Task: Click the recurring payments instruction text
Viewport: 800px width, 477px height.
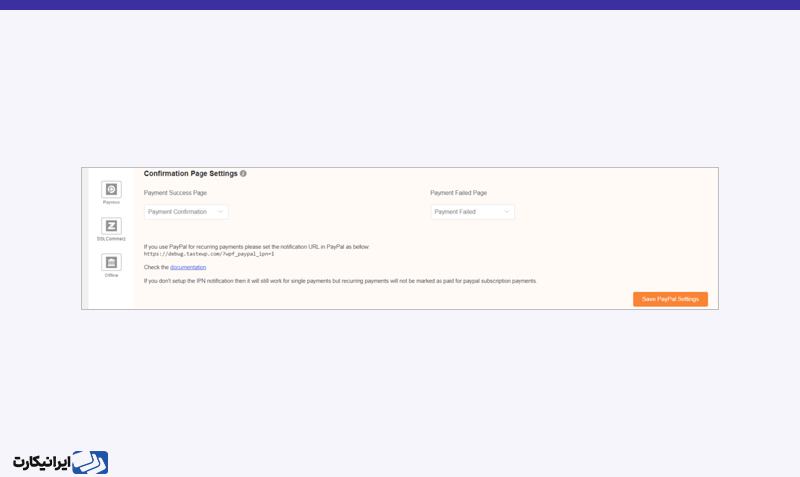Action: coord(256,246)
